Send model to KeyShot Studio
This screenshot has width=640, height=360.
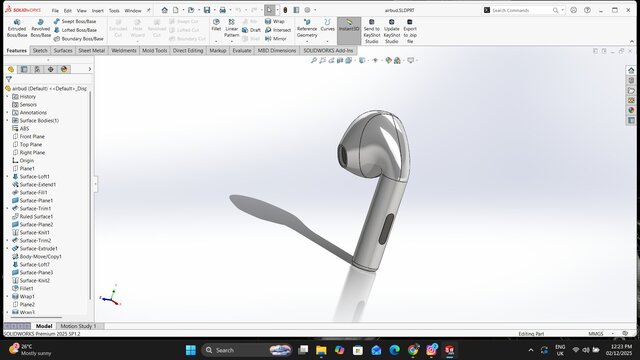(x=371, y=31)
